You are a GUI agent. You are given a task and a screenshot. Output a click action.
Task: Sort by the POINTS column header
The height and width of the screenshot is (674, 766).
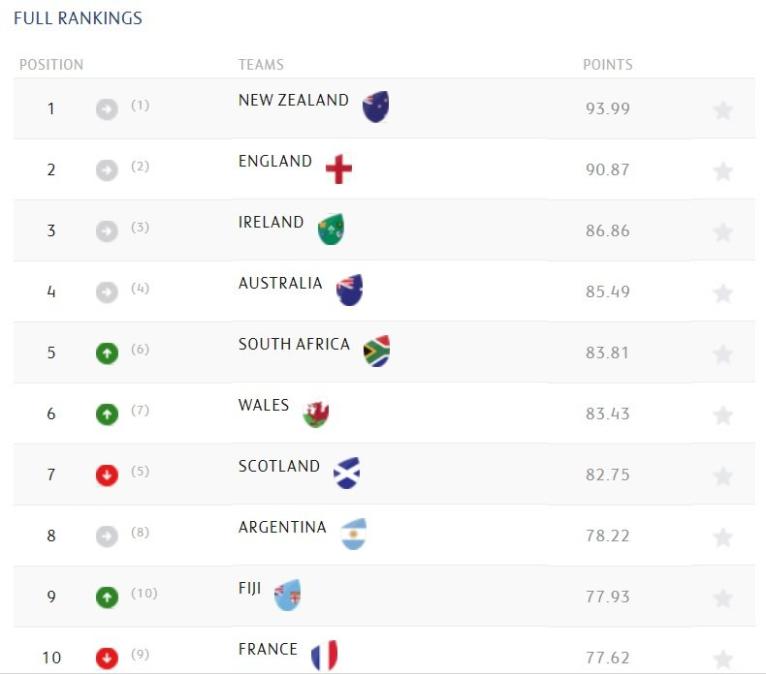607,65
